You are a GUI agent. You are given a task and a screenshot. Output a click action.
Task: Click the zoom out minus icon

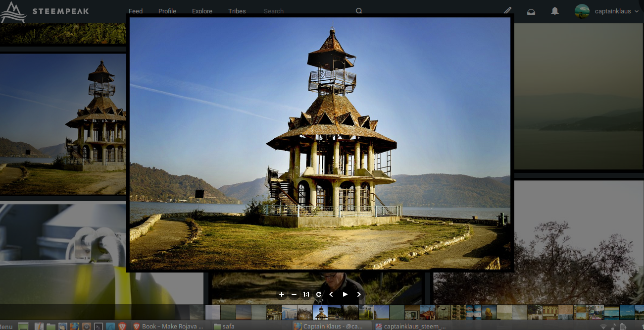point(294,294)
